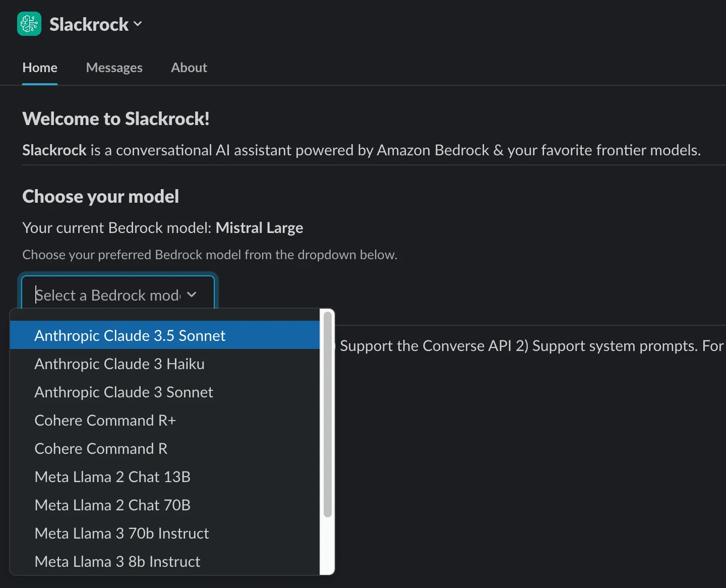Choose Anthropic Claude 3 Haiku
The image size is (726, 588).
165,364
